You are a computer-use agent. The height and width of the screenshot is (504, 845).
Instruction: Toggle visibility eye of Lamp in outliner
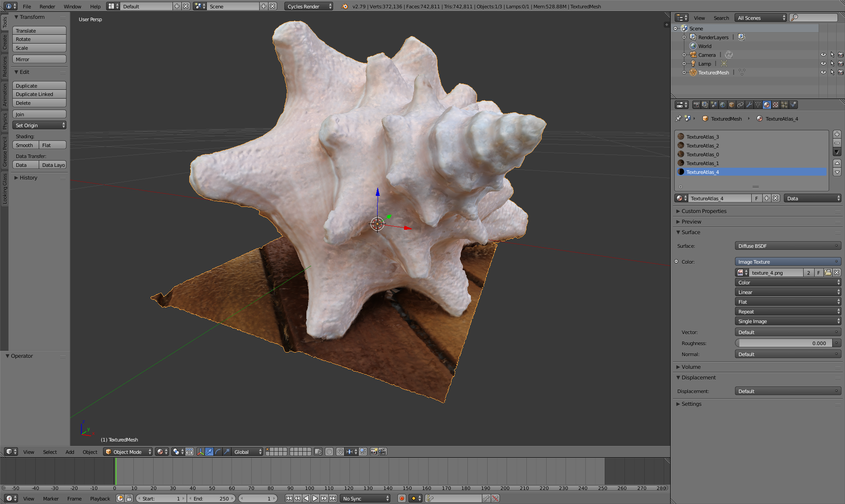[x=823, y=63]
